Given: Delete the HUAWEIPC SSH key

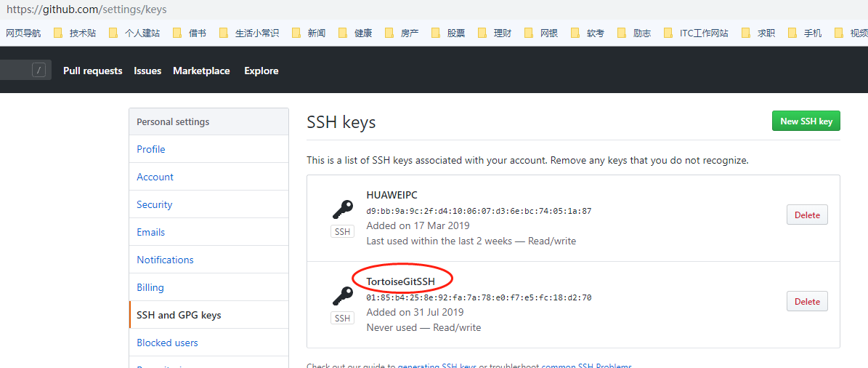Looking at the screenshot, I should 807,215.
